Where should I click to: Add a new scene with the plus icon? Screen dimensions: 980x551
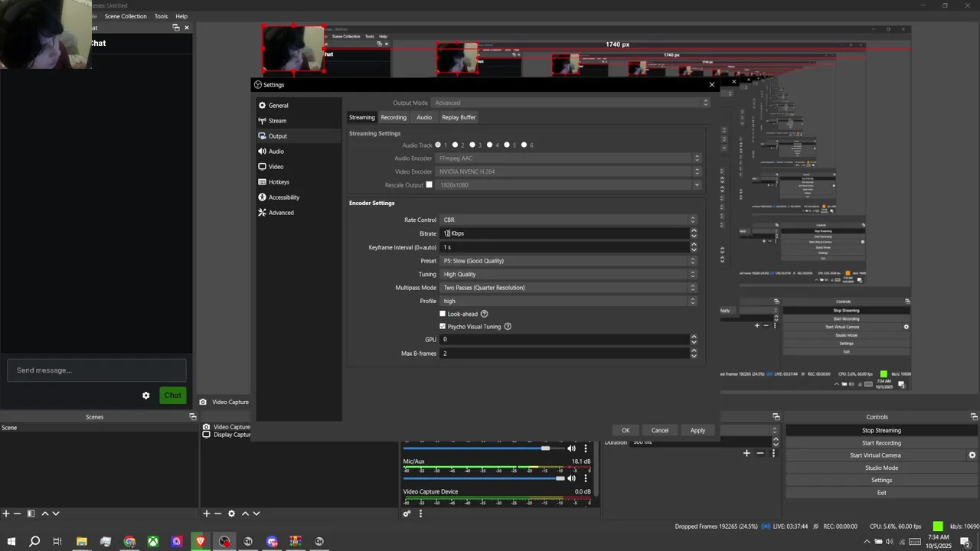tap(5, 514)
